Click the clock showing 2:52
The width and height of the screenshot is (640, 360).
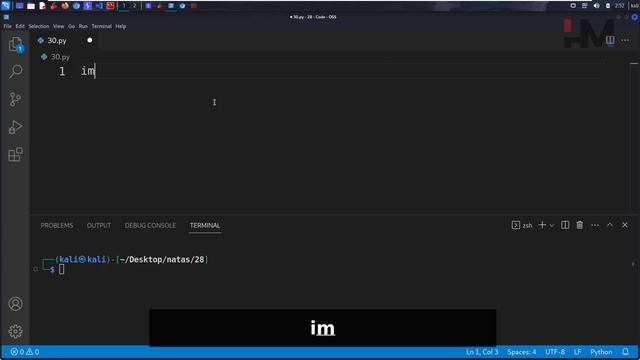tap(619, 6)
